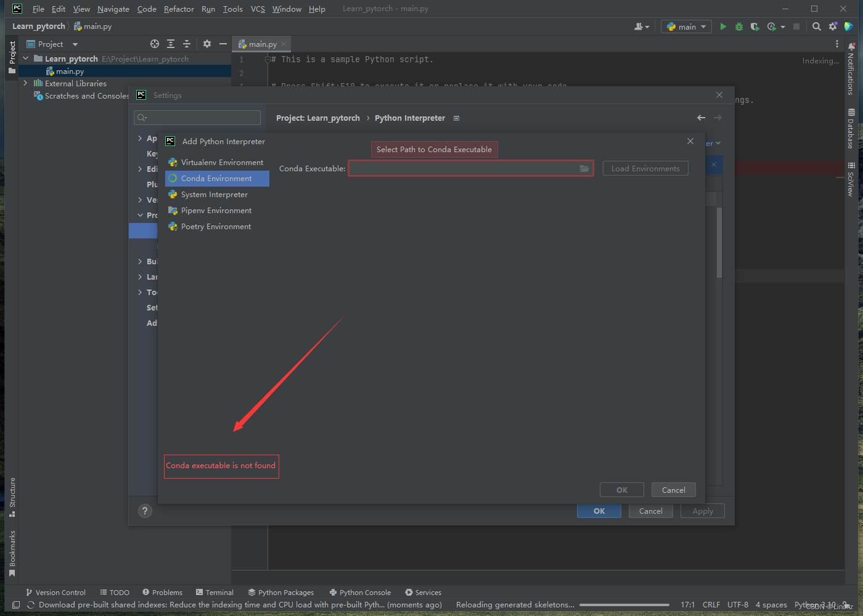Open TODO tool window
Image resolution: width=863 pixels, height=616 pixels.
(115, 592)
